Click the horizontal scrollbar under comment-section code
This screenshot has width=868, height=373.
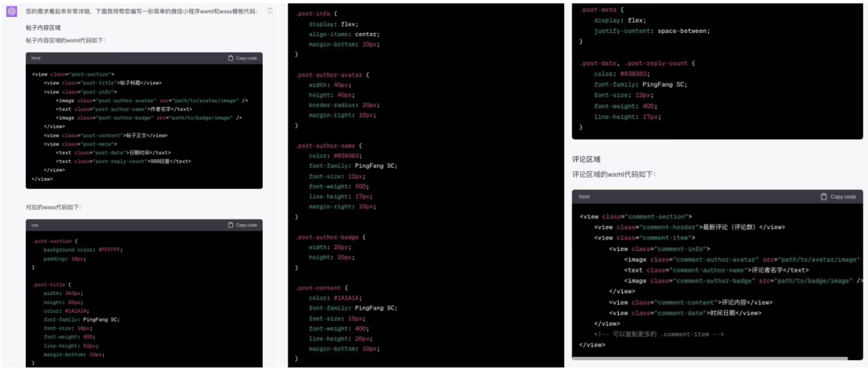pyautogui.click(x=710, y=358)
